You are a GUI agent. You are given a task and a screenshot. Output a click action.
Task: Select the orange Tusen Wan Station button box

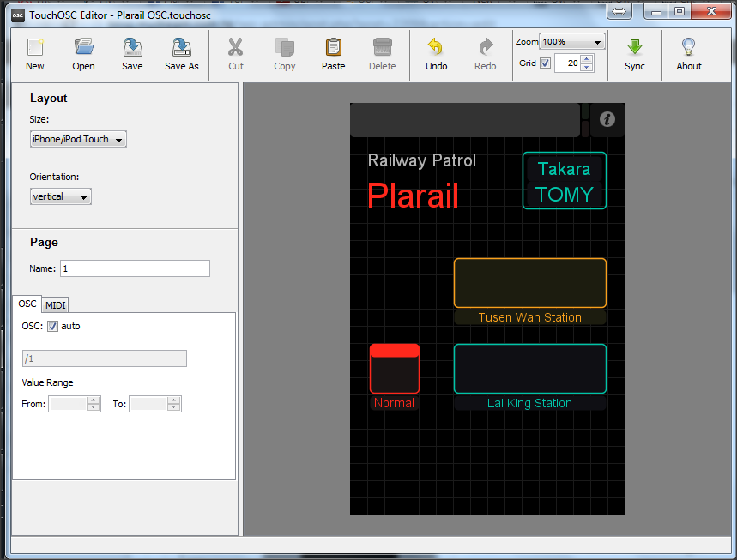pyautogui.click(x=529, y=283)
